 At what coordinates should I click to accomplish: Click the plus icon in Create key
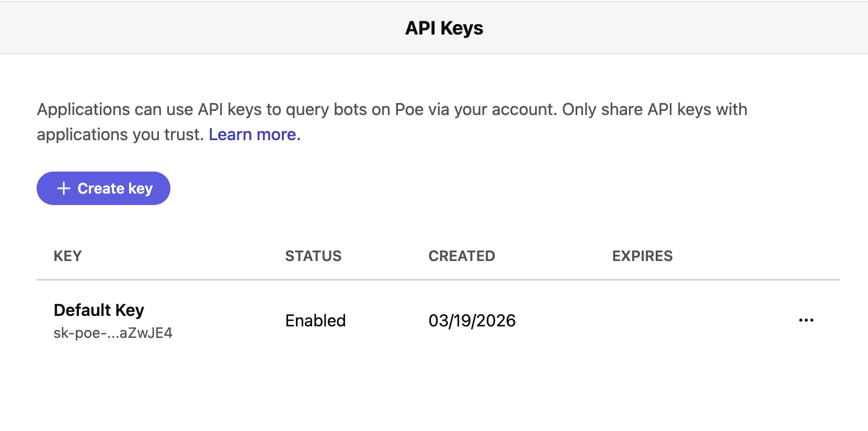click(63, 188)
